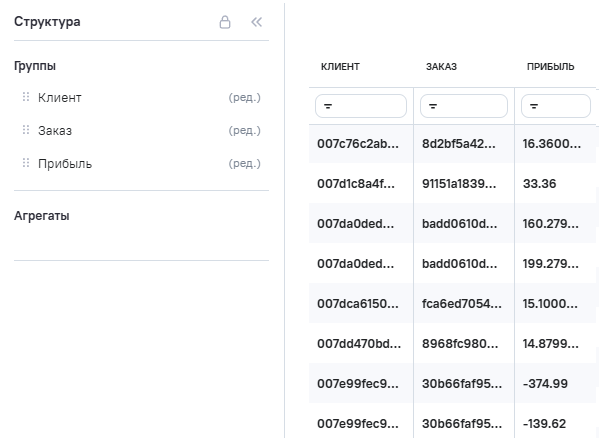Select the row with profit 33.36
This screenshot has width=599, height=438.
pyautogui.click(x=452, y=184)
